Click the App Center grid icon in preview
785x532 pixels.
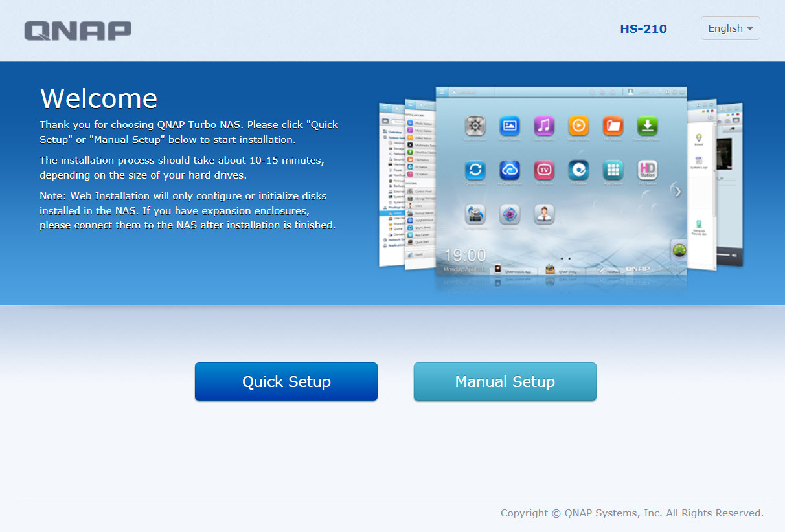(x=613, y=170)
